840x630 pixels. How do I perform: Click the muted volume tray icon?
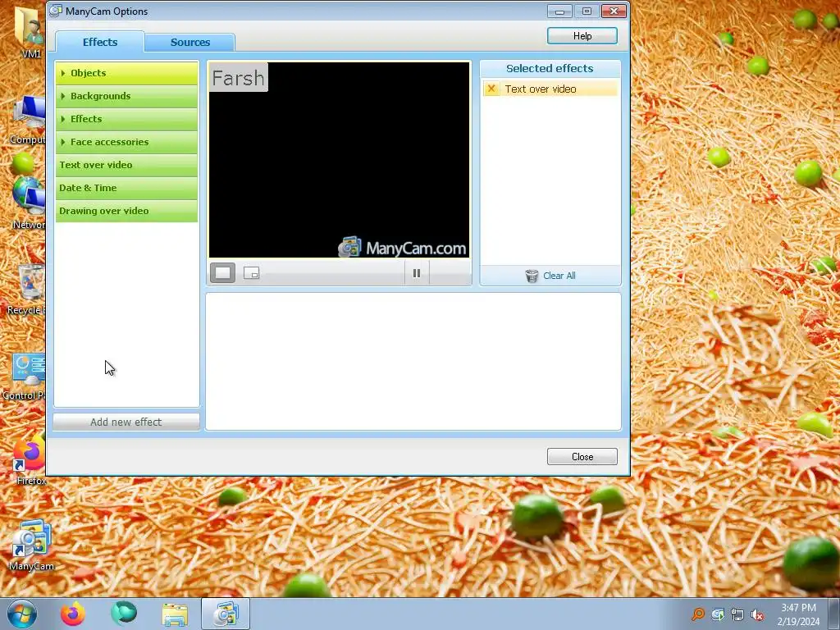(x=757, y=614)
